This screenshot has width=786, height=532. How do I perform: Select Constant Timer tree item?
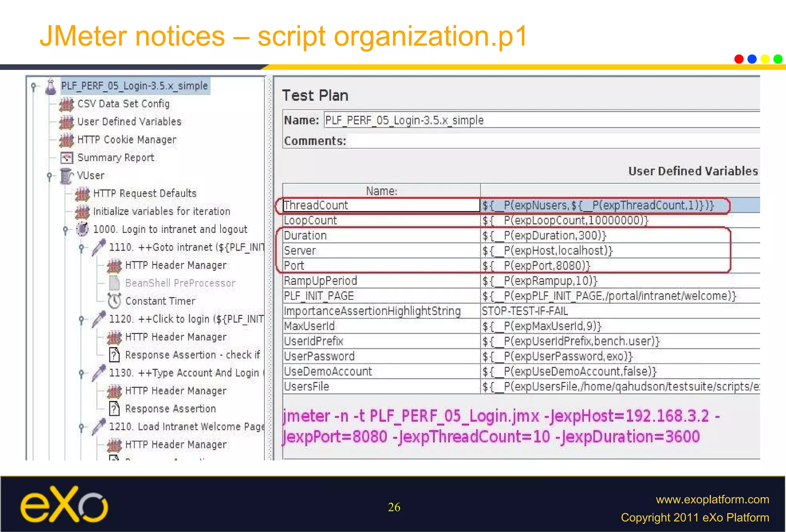tap(160, 301)
